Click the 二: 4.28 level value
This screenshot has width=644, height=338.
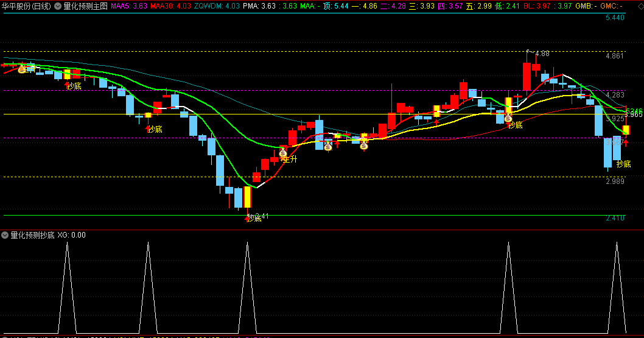393,6
